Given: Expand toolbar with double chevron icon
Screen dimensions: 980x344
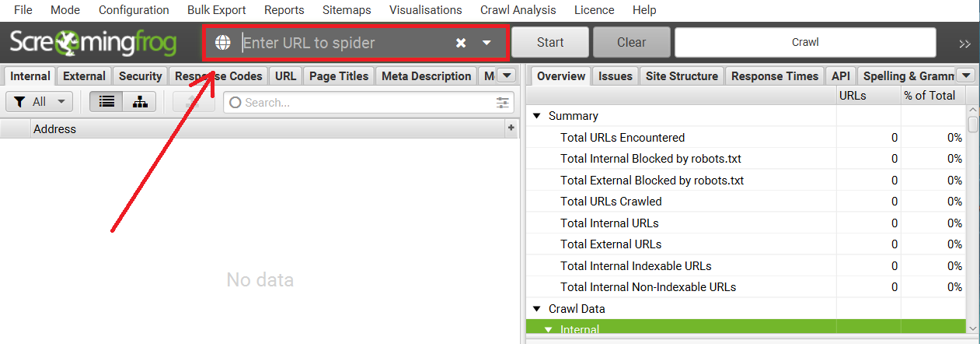Looking at the screenshot, I should [x=964, y=44].
